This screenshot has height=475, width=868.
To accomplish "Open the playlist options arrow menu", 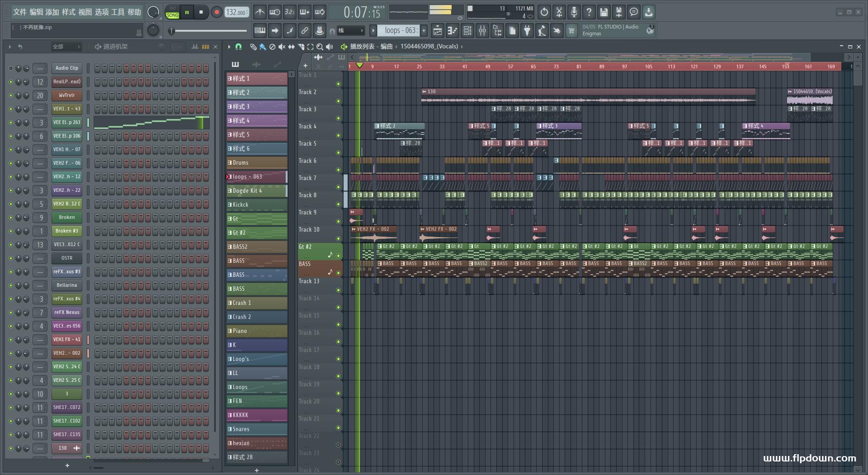I will (x=229, y=47).
